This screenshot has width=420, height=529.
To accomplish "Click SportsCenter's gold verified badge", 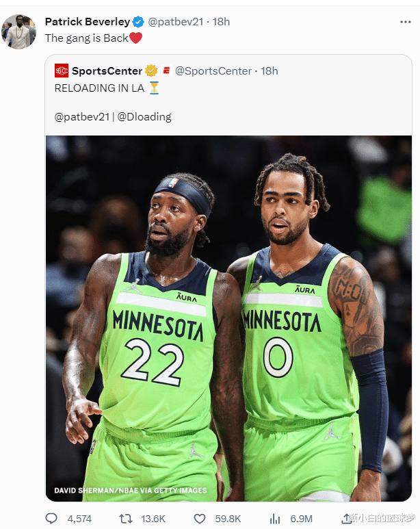I will [x=151, y=70].
